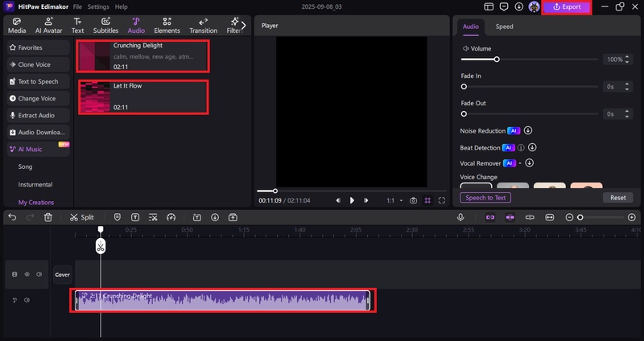Click the Speech to Text button

click(x=485, y=198)
